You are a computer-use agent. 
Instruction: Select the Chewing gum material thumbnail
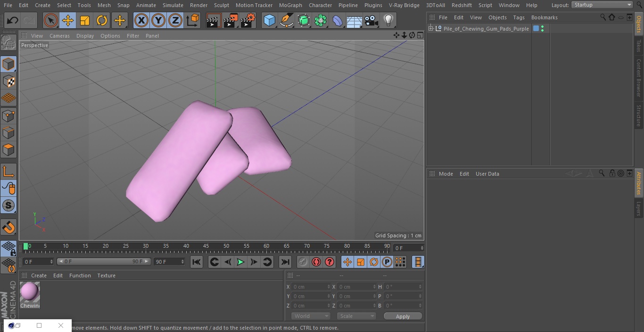click(30, 292)
